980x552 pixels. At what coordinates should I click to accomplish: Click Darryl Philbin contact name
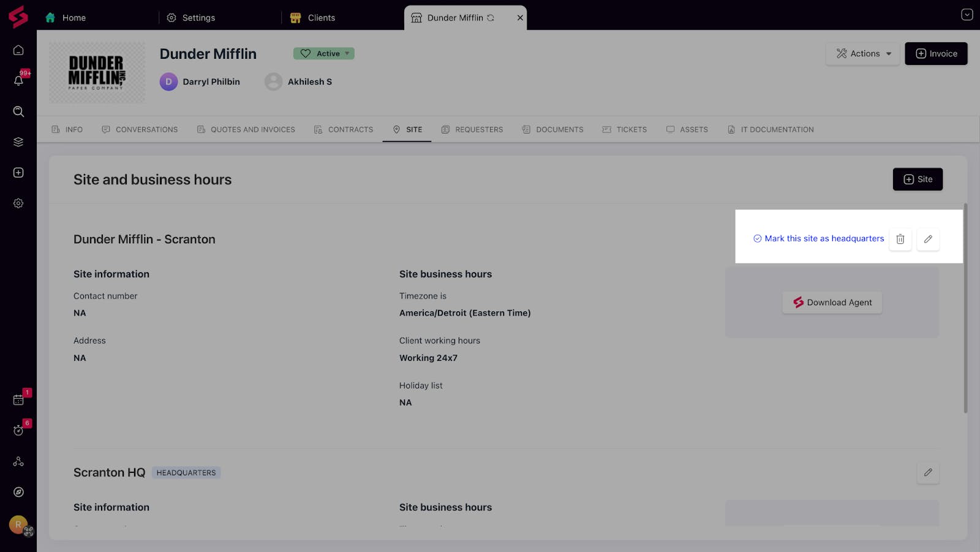tap(211, 81)
